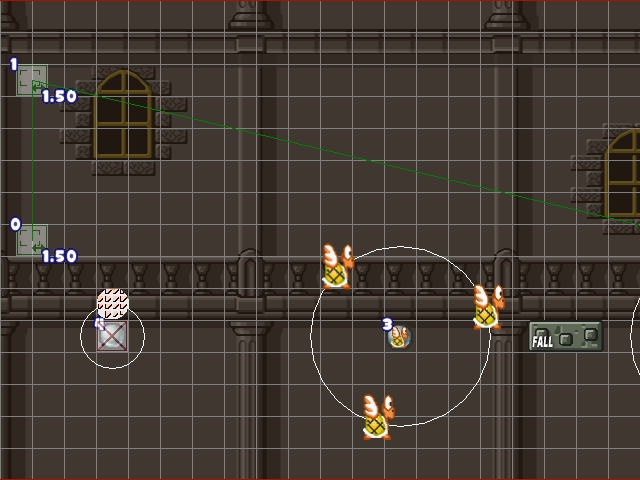Select the bubbled Paratroopa marked 3 at circle center

point(400,337)
